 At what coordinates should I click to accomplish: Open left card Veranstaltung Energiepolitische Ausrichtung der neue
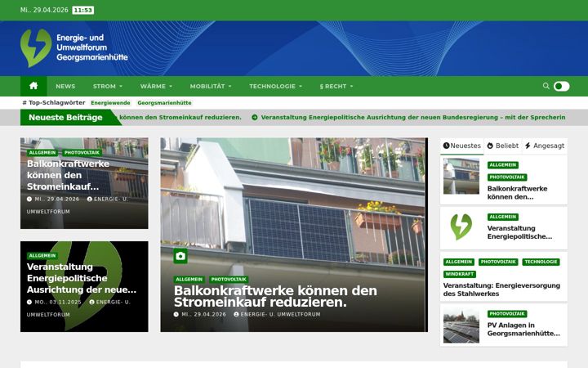pos(82,278)
